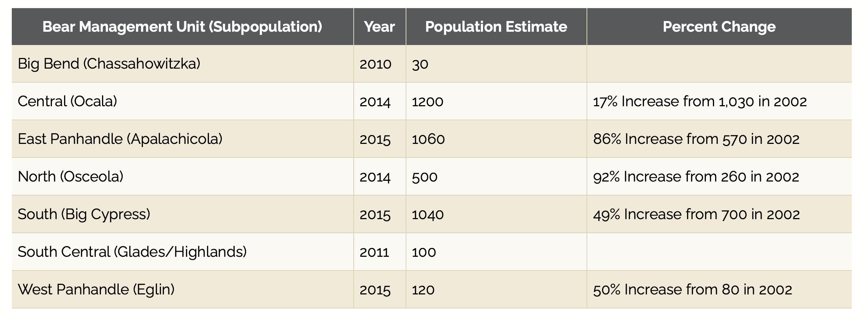This screenshot has height=321, width=868.
Task: Click the Percent Change column header
Action: tap(719, 27)
